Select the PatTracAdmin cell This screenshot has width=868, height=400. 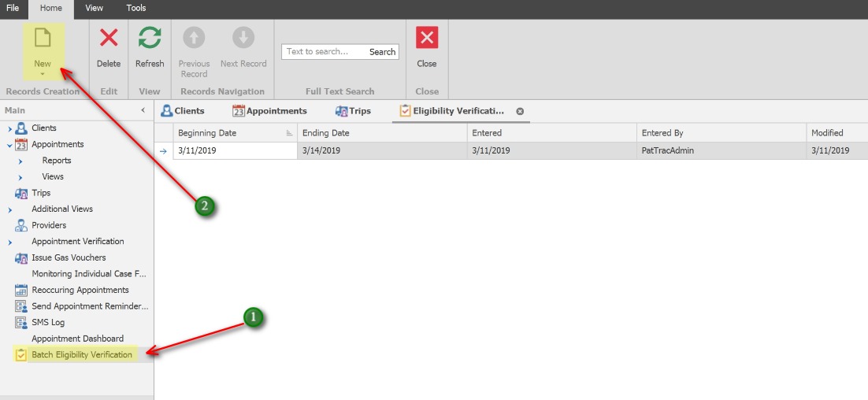(721, 150)
